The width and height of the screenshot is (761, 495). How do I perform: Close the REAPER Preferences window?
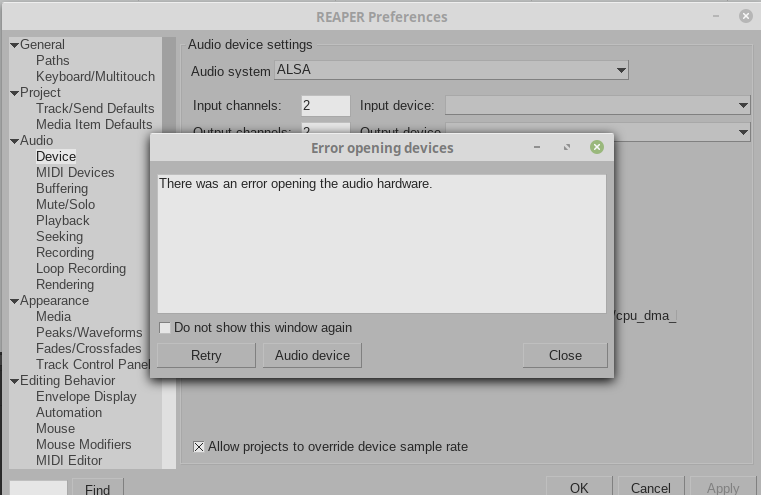(745, 16)
